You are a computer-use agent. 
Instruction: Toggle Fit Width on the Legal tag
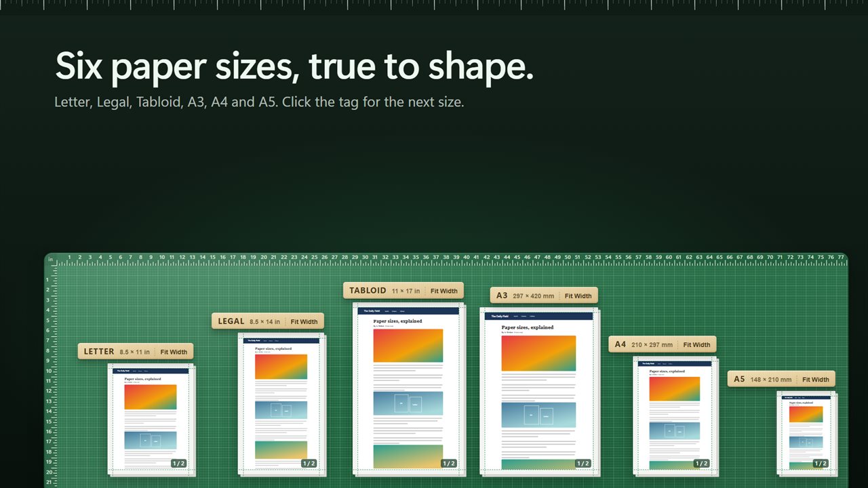click(304, 321)
